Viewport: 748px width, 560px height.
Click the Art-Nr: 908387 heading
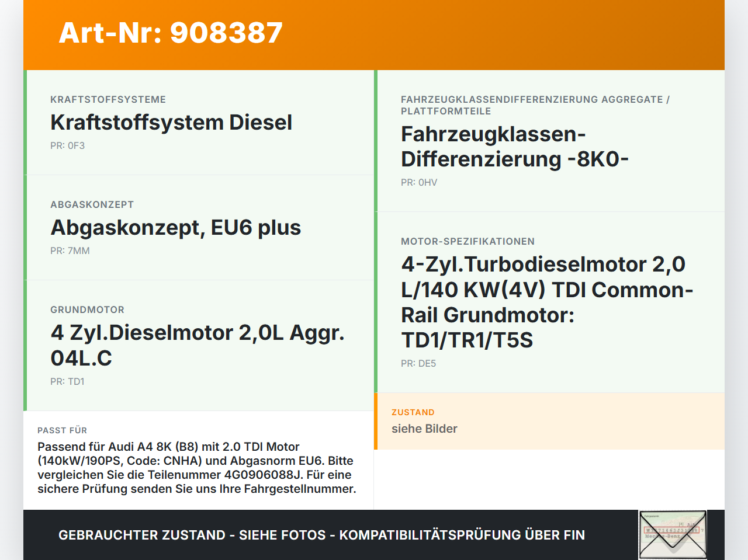(x=171, y=33)
